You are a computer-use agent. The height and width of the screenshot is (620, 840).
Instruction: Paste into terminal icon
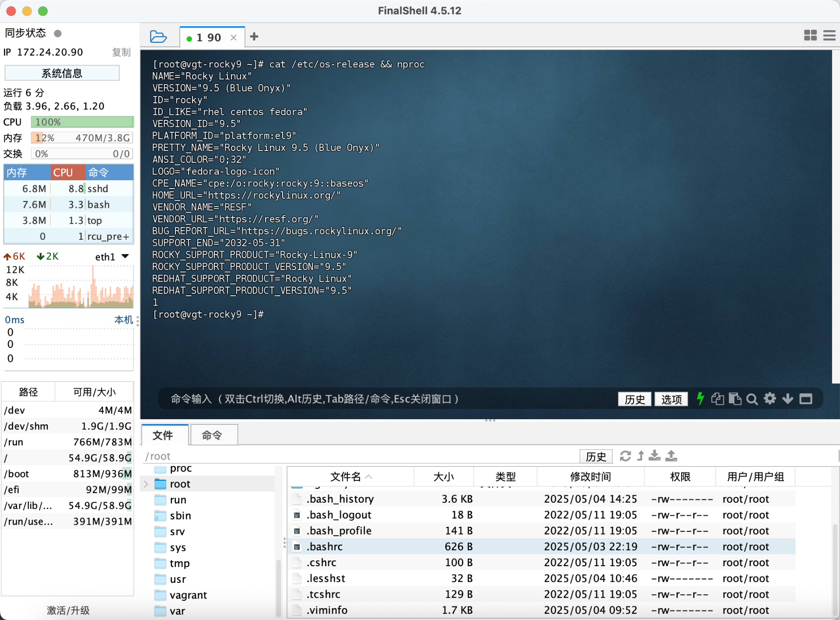click(x=735, y=399)
